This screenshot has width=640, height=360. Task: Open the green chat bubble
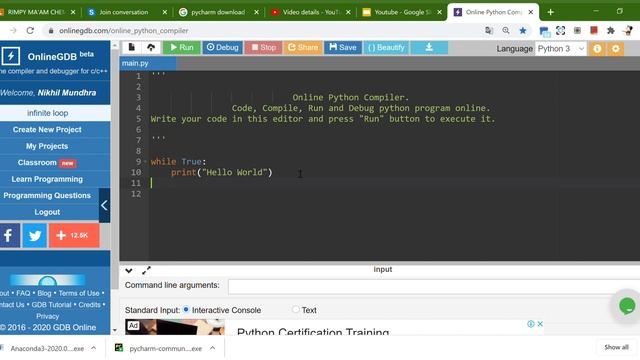click(x=627, y=305)
